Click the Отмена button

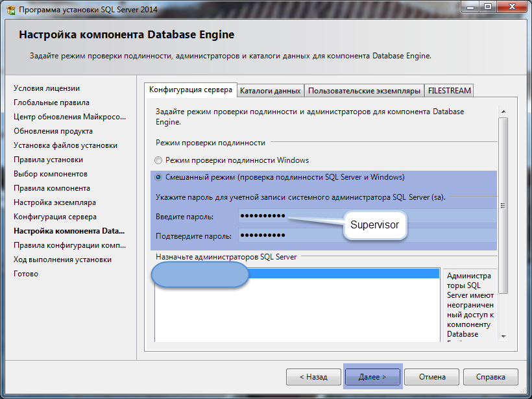[x=431, y=377]
